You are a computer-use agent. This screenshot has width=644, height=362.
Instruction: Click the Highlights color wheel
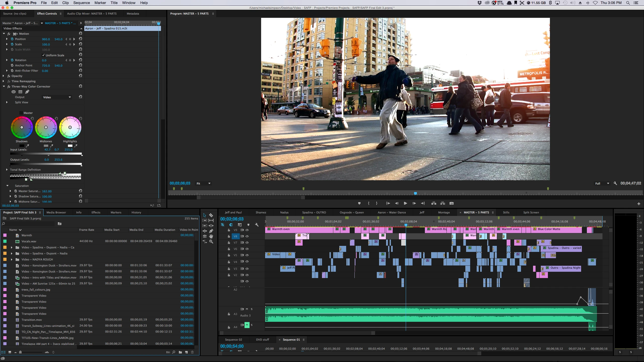tap(70, 127)
